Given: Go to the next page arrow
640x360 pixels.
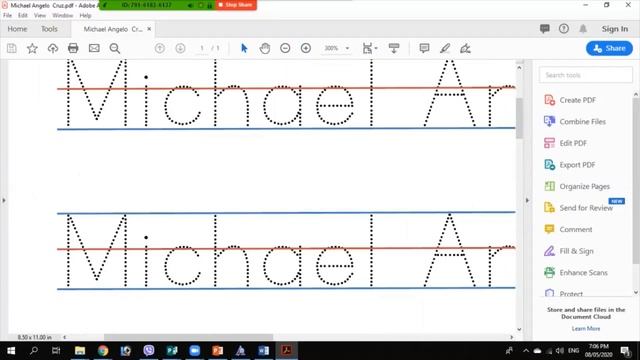Looking at the screenshot, I should (x=180, y=48).
